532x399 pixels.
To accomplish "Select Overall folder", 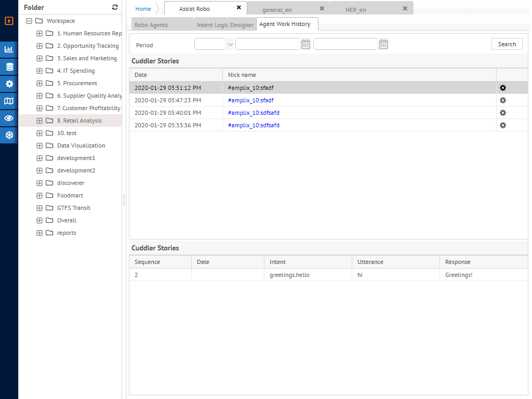I will [x=66, y=220].
